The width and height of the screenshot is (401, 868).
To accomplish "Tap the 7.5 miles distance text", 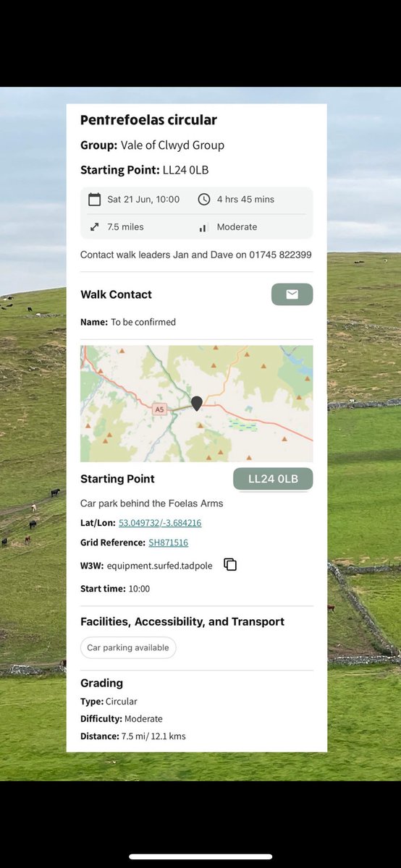I will point(125,227).
